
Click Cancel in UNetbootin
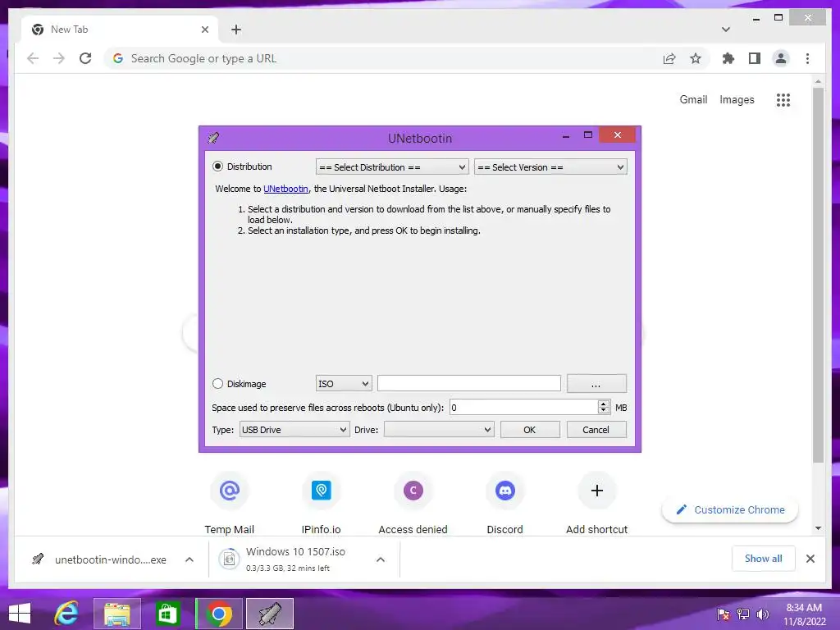point(596,430)
